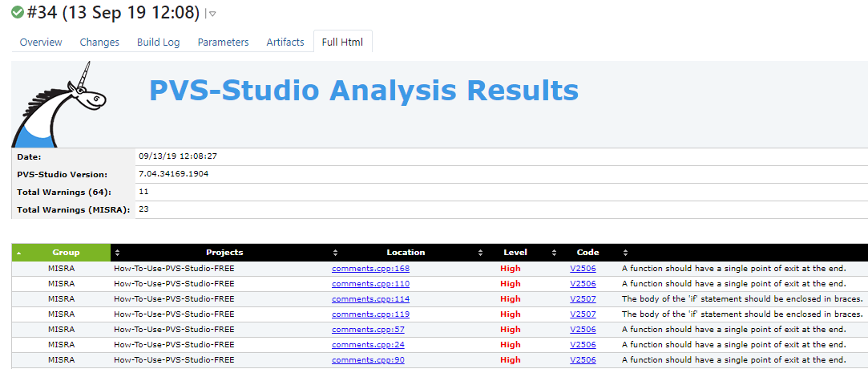
Task: Select the Parameters tab
Action: [223, 42]
